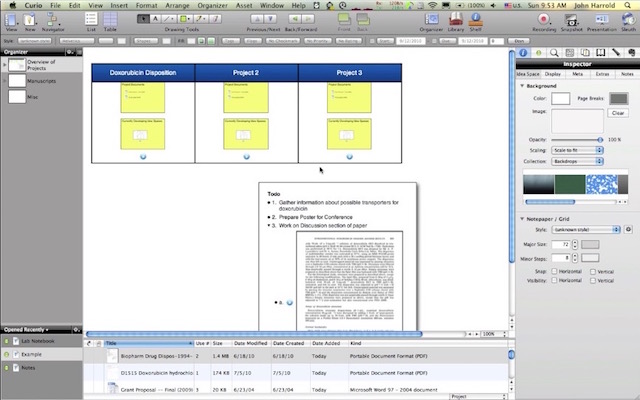Start Presentation mode from the toolbar
The height and width of the screenshot is (400, 640).
coord(601,20)
